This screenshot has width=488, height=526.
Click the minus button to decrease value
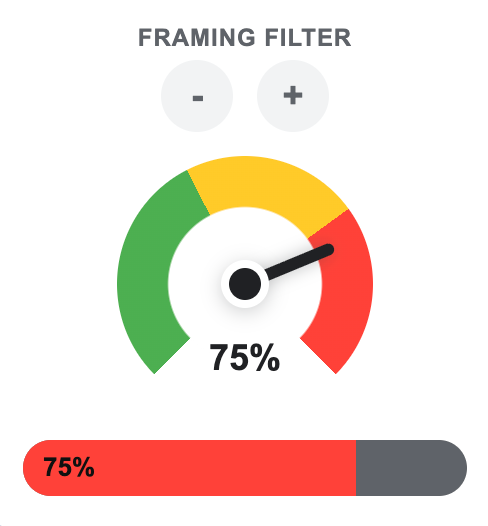(197, 96)
